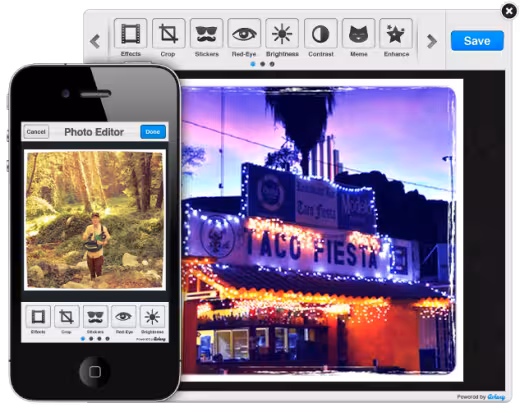This screenshot has width=520, height=412.
Task: Click the forest photo on phone
Action: click(x=95, y=220)
